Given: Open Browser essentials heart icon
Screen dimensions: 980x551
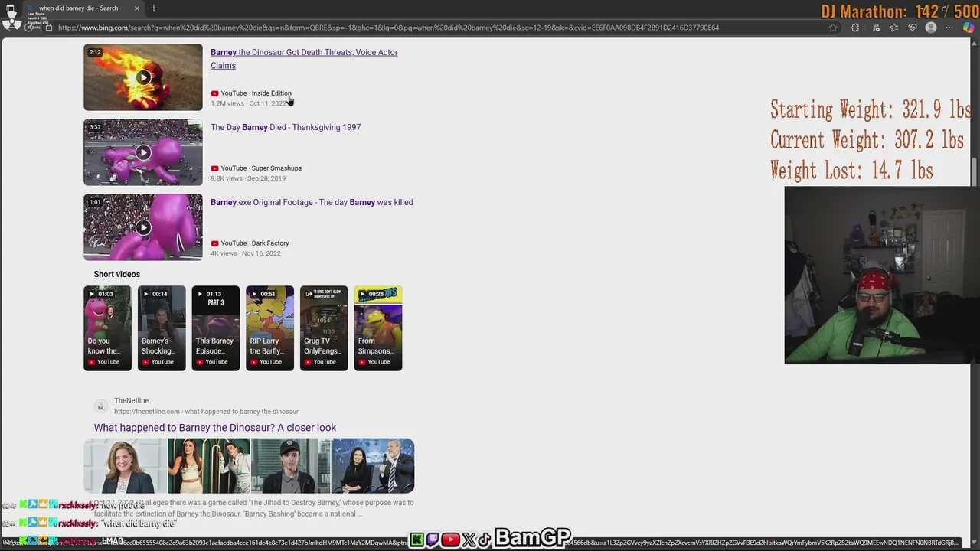Looking at the screenshot, I should tap(913, 28).
